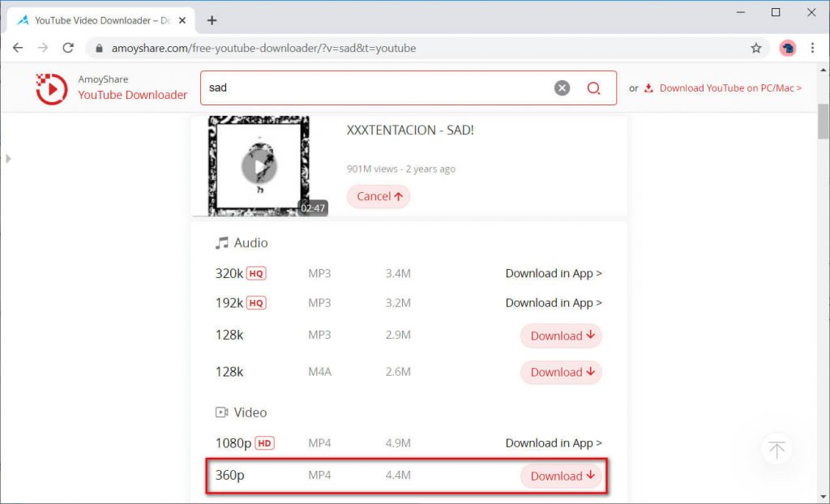
Task: Click the 360p quality label
Action: (x=229, y=475)
